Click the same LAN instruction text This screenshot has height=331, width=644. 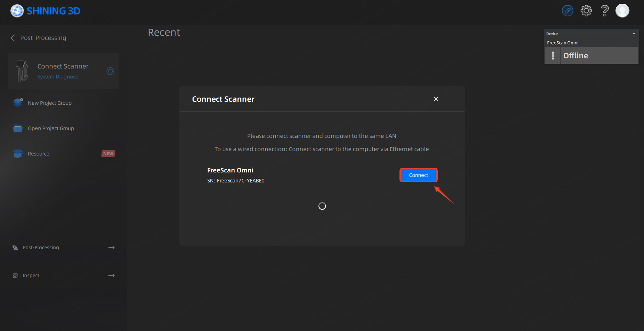click(x=322, y=136)
